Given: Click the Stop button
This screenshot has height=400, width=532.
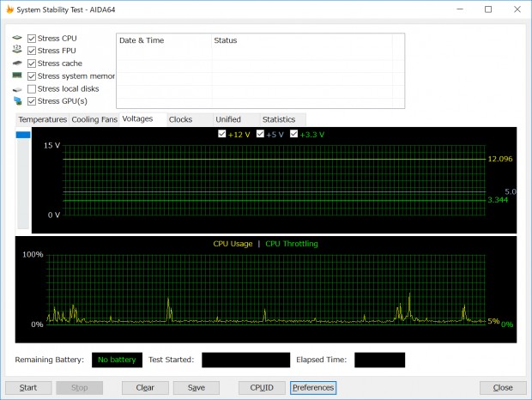Looking at the screenshot, I should [80, 387].
